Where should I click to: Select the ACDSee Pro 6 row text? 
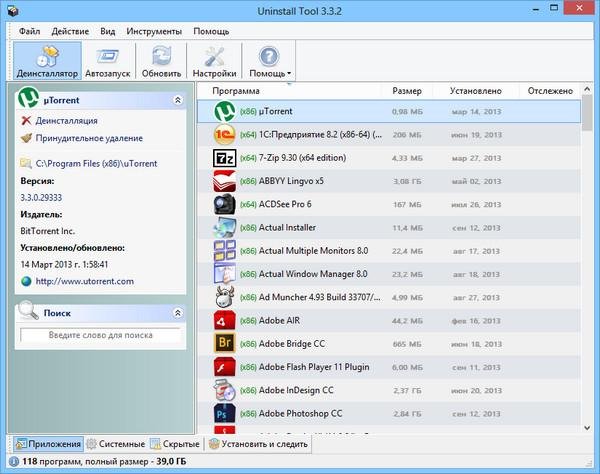285,204
